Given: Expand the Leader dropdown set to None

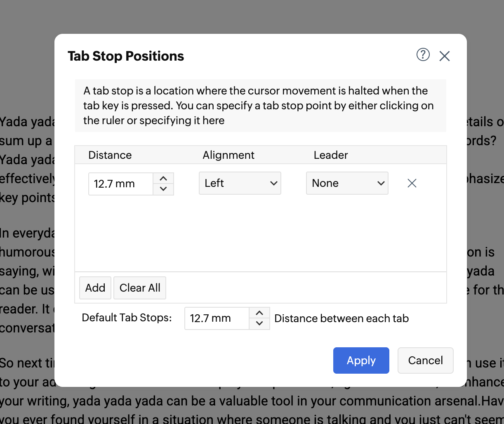Looking at the screenshot, I should point(347,183).
